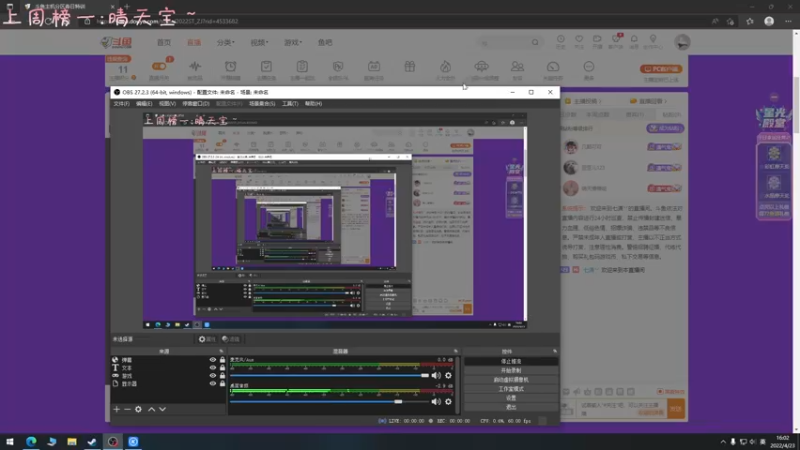Screen dimensions: 800x450
Task: Open 滤镜 button above sources panel
Action: click(x=231, y=339)
